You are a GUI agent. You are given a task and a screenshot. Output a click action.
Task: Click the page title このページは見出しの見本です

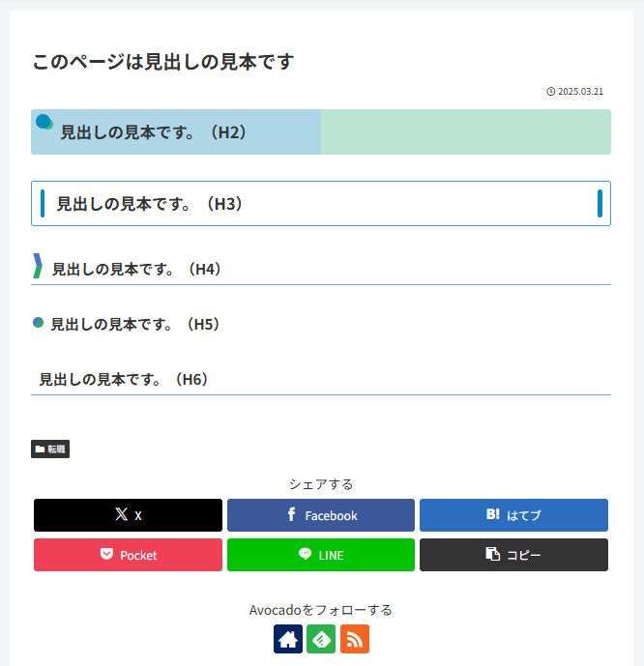click(162, 62)
